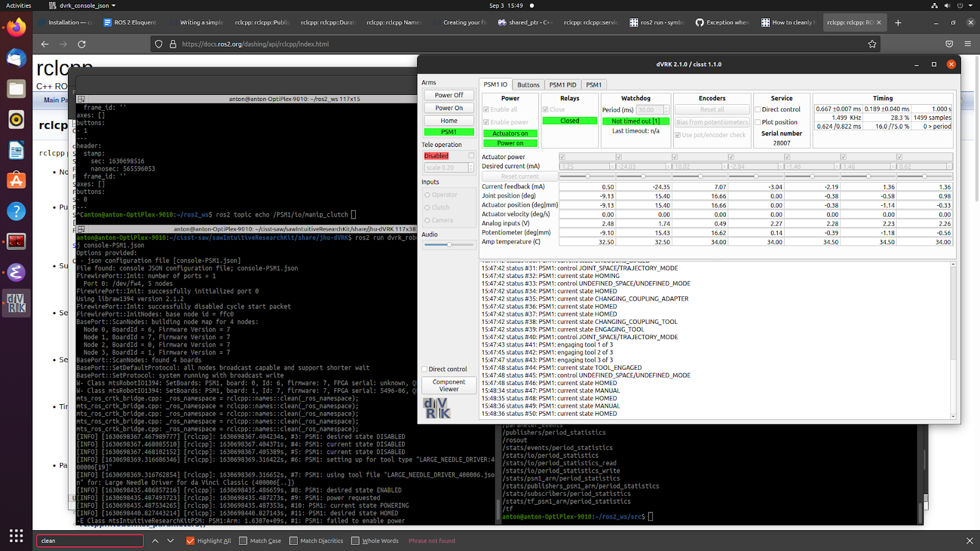
Task: Click log line status #50 current state HOMED
Action: pyautogui.click(x=549, y=414)
